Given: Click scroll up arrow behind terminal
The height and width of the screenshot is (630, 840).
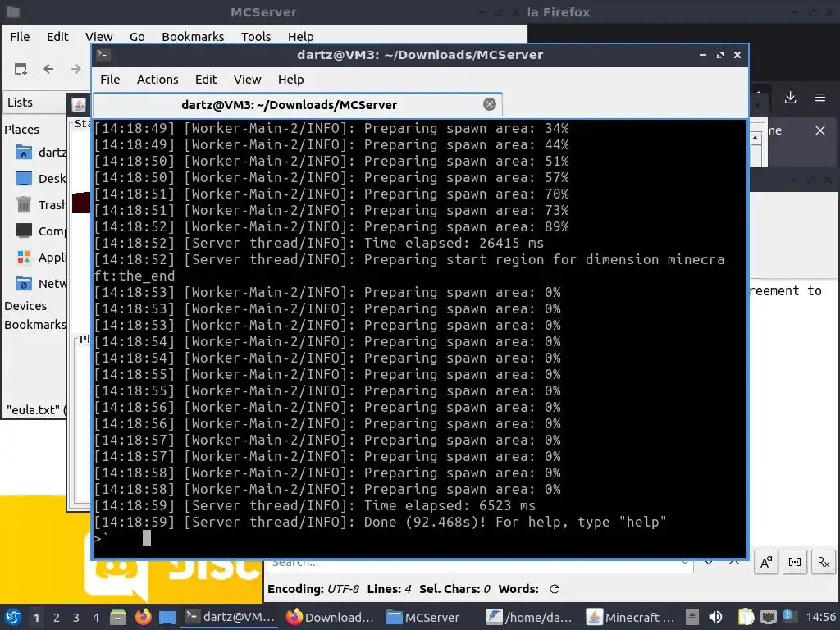Looking at the screenshot, I should [x=756, y=138].
